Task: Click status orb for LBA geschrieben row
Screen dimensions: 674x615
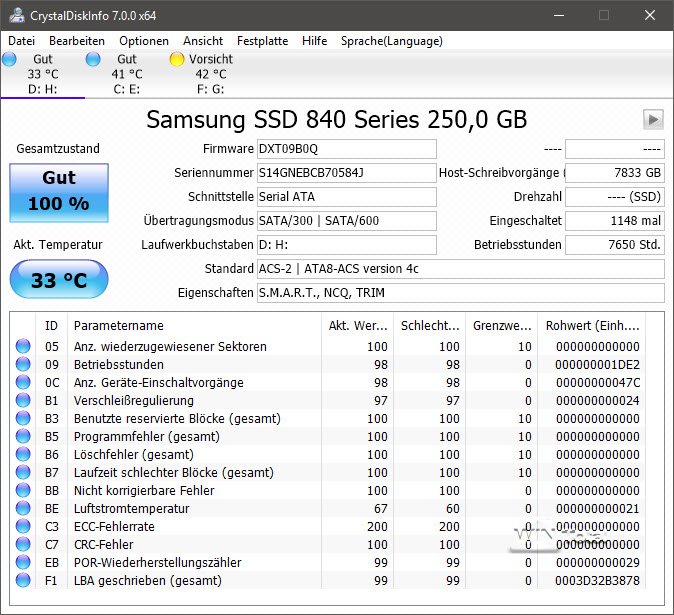Action: point(22,581)
